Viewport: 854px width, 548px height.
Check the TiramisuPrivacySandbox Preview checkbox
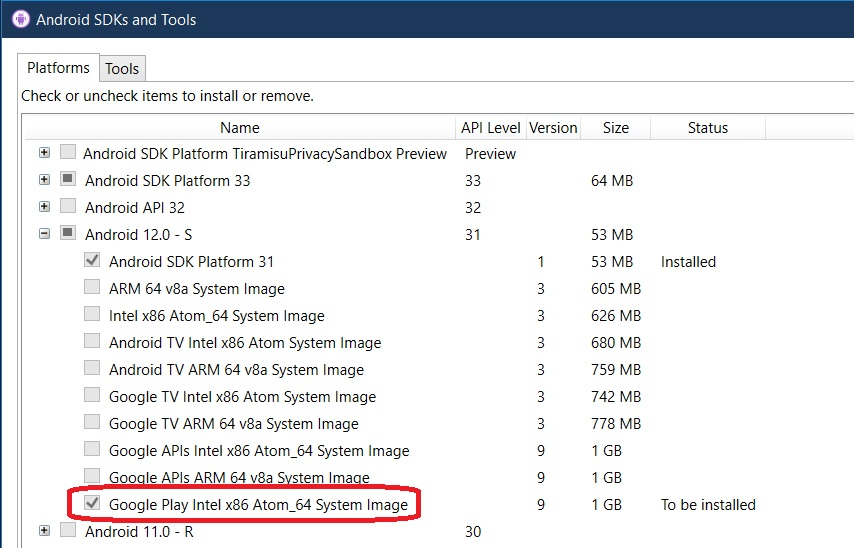click(x=68, y=151)
